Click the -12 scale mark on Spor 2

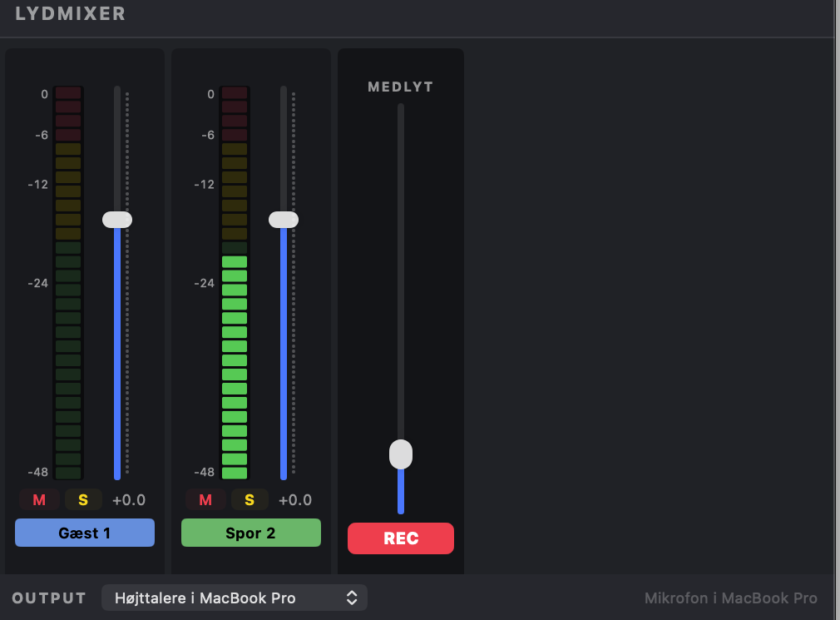[204, 185]
